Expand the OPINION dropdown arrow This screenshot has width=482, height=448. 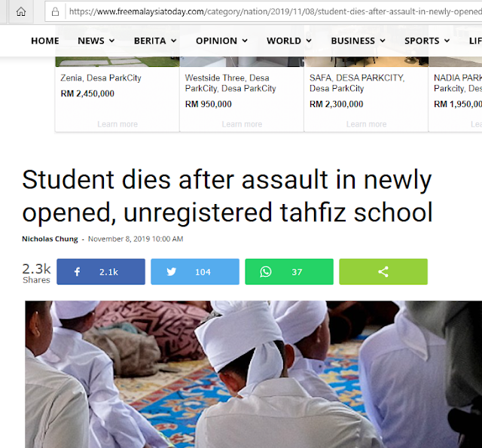coord(245,41)
